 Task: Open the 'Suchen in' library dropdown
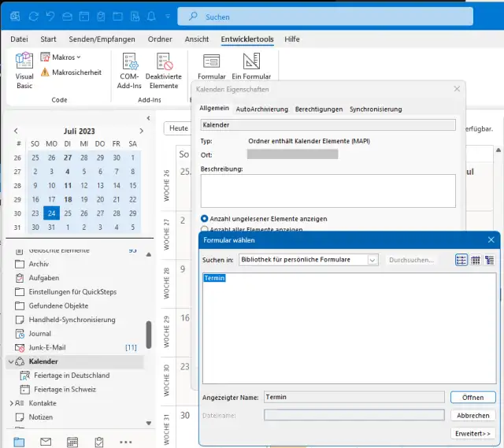(x=372, y=260)
